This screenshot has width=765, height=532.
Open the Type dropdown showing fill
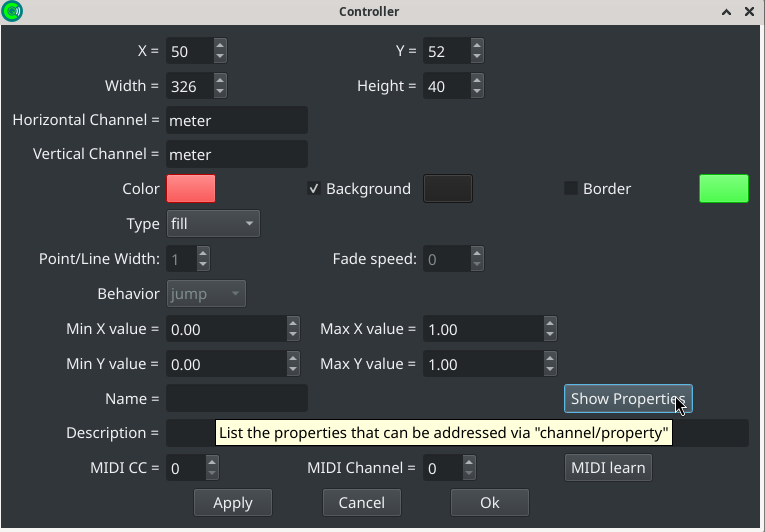(x=213, y=224)
